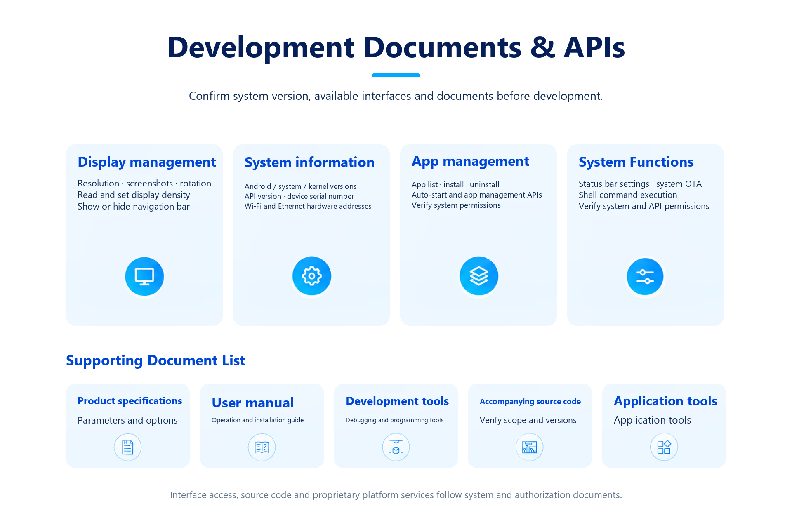Screen dimensions: 792x532
Task: Select the User manual title
Action: 252,403
